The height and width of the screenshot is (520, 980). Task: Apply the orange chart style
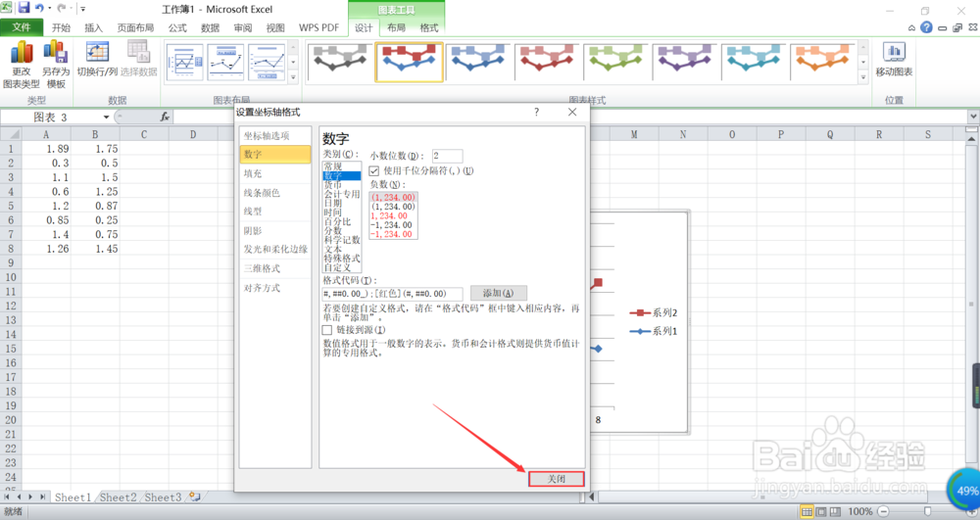[x=822, y=62]
